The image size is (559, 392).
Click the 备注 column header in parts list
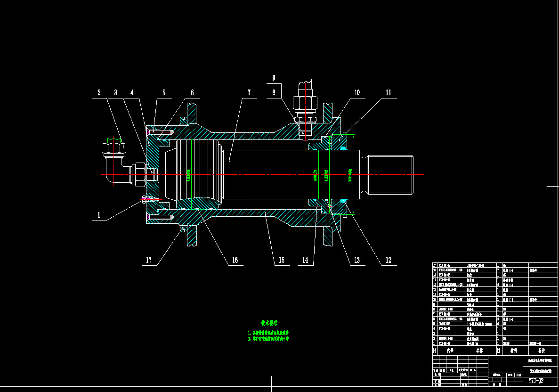(542, 351)
